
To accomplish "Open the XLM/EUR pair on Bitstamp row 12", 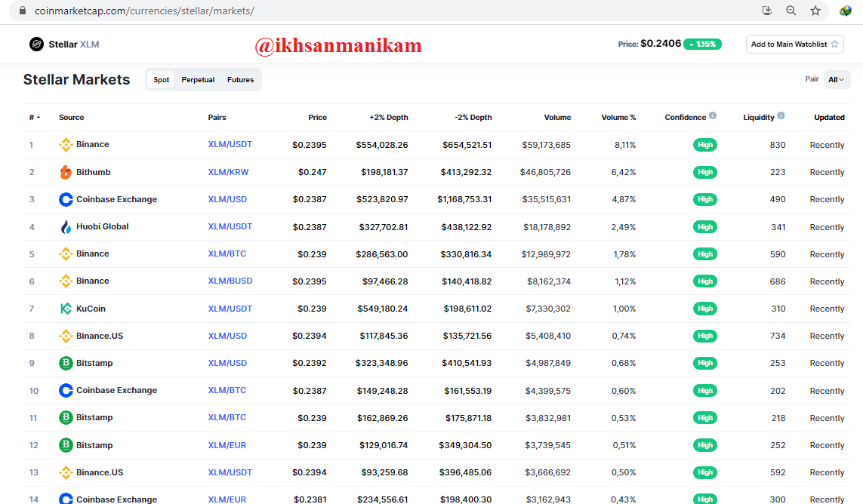I will 227,445.
